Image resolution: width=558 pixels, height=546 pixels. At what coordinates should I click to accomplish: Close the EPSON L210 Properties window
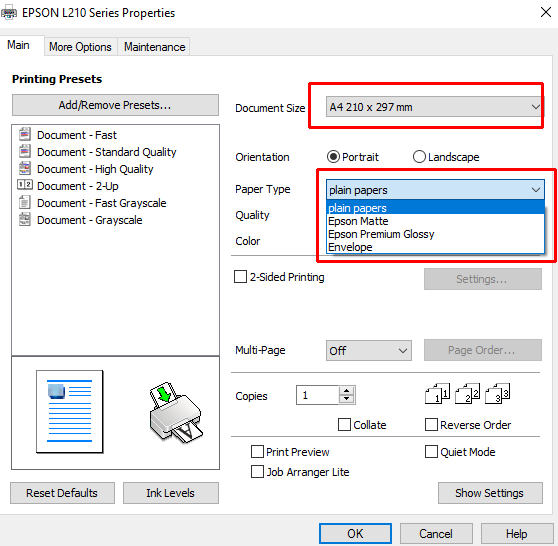click(546, 12)
